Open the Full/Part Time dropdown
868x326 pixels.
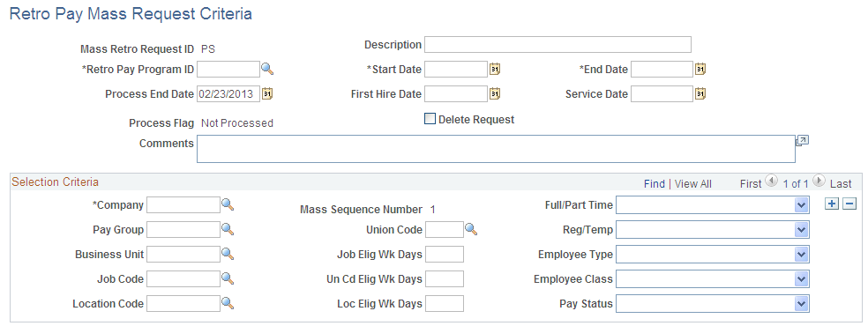(x=713, y=205)
